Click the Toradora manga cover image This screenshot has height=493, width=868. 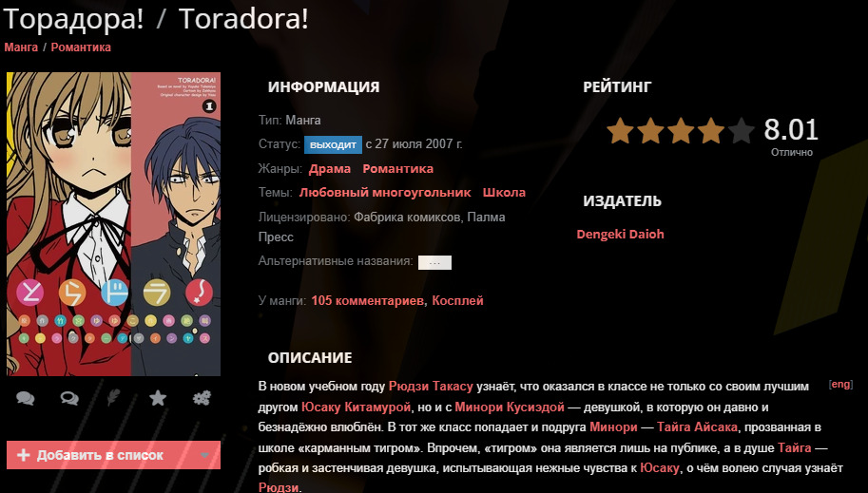113,224
